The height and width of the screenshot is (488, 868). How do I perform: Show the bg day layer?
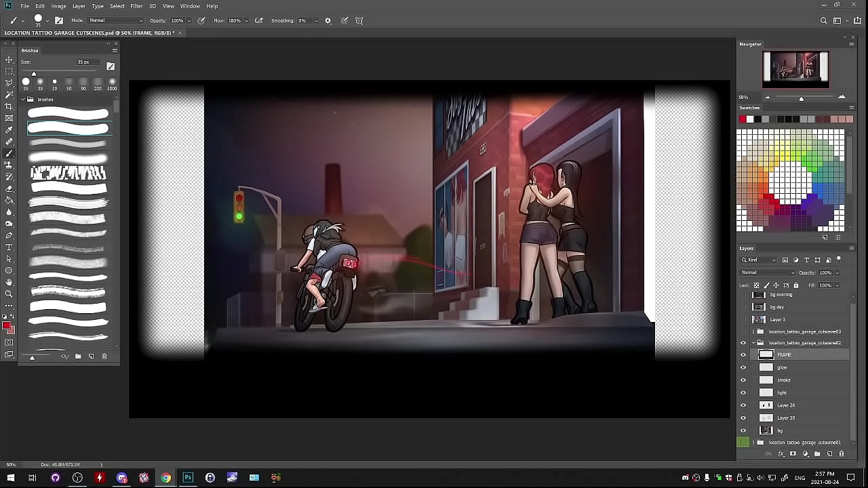[743, 307]
